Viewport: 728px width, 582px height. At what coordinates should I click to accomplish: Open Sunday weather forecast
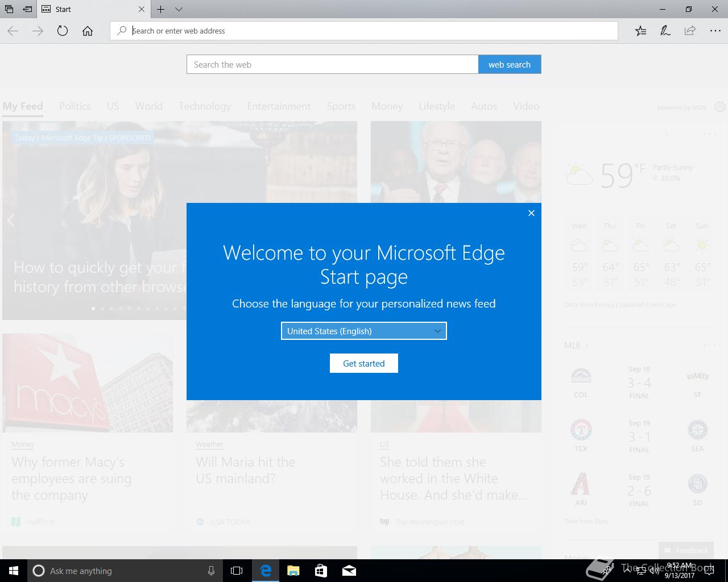[x=702, y=254]
